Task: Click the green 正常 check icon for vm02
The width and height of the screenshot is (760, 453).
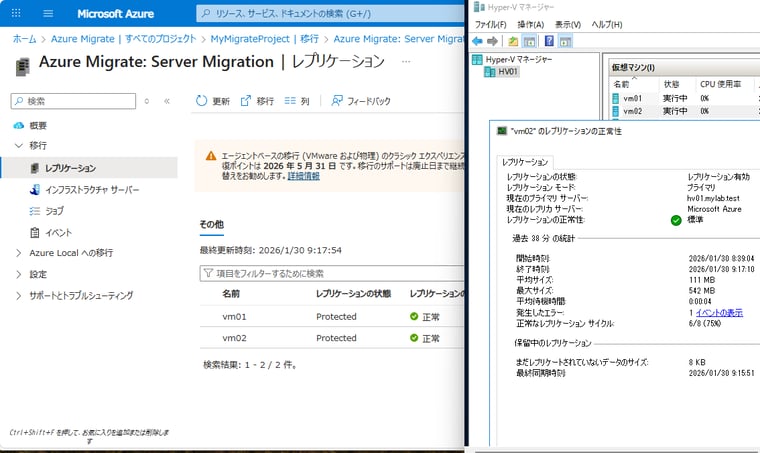Action: click(414, 338)
